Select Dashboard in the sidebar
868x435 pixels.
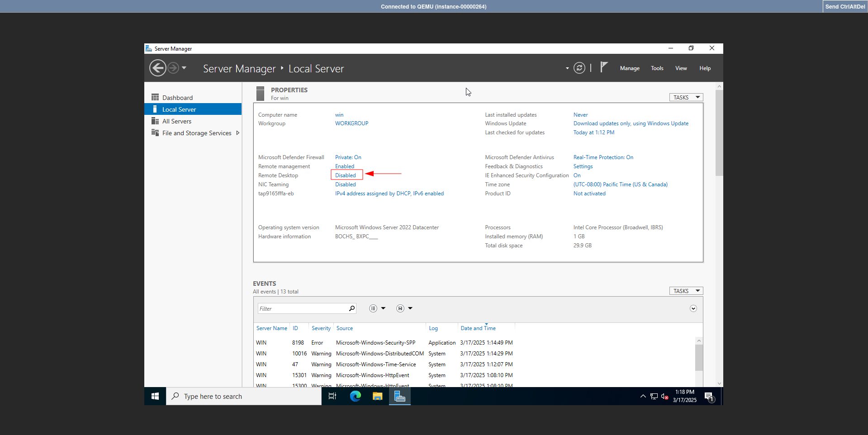click(193, 98)
